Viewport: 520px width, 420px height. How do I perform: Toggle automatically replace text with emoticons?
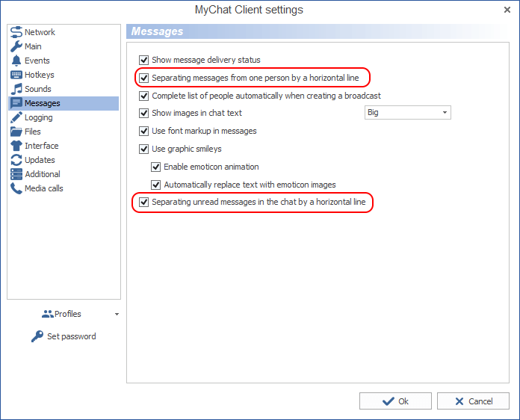click(x=156, y=185)
